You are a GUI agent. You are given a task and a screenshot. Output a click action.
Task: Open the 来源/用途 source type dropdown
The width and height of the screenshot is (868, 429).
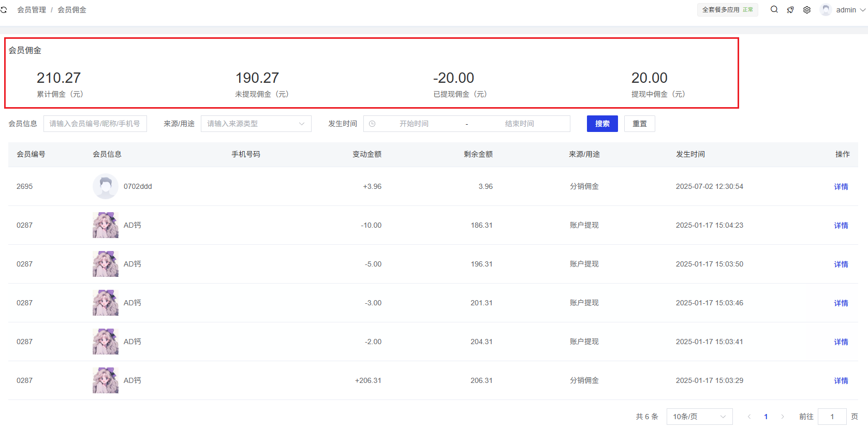point(256,124)
